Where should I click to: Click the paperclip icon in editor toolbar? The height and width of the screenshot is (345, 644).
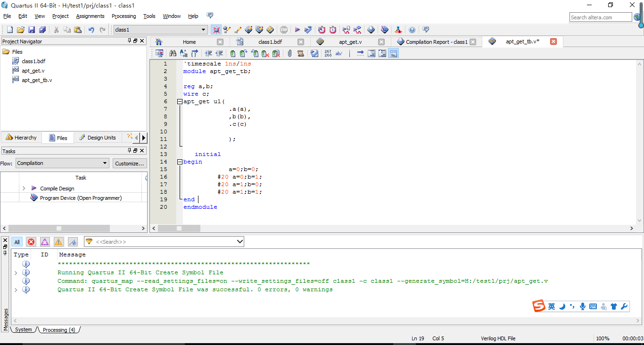tap(289, 54)
